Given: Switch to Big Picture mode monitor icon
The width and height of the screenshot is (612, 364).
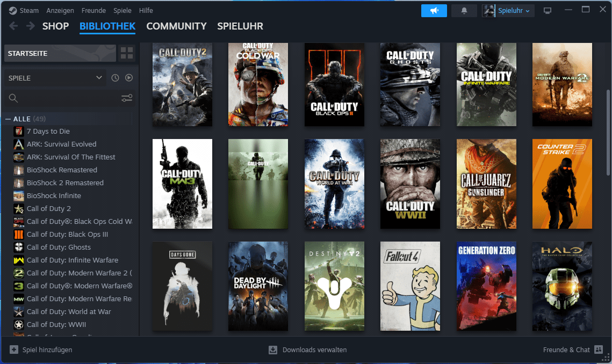Looking at the screenshot, I should click(x=548, y=11).
